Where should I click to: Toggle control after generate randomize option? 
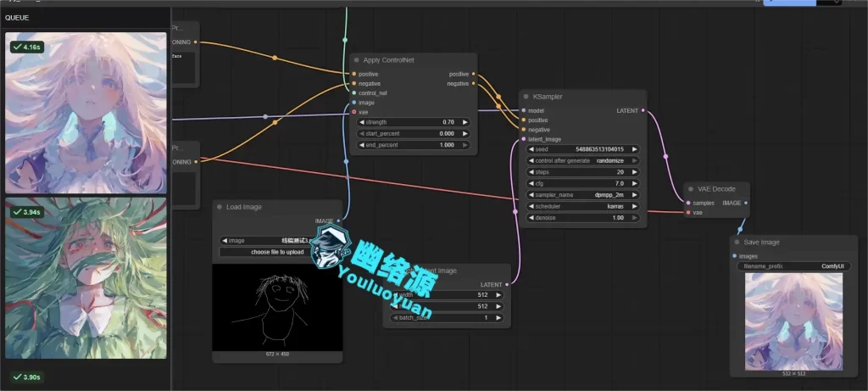[x=582, y=160]
